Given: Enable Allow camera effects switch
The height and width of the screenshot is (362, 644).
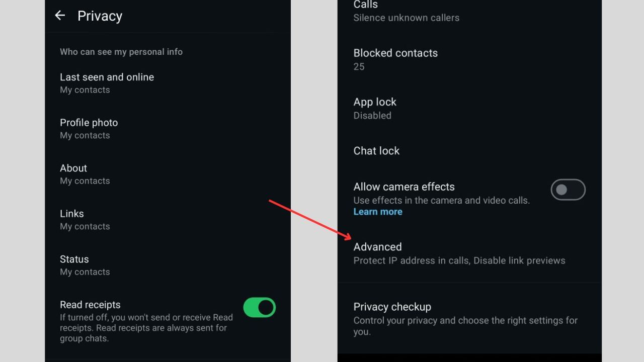Looking at the screenshot, I should 568,190.
